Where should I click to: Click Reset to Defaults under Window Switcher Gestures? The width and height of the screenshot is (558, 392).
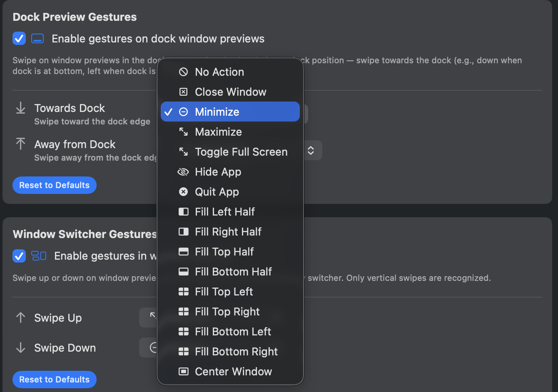[x=54, y=379]
